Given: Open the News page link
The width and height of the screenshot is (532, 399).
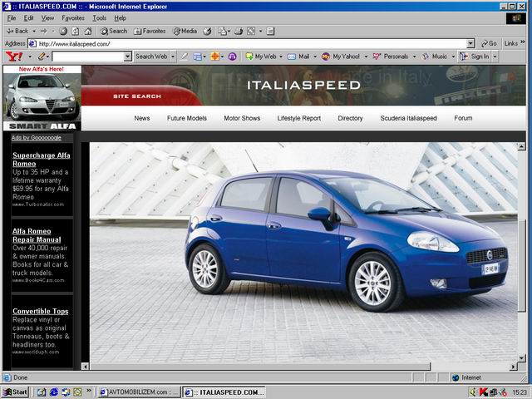Looking at the screenshot, I should point(142,118).
